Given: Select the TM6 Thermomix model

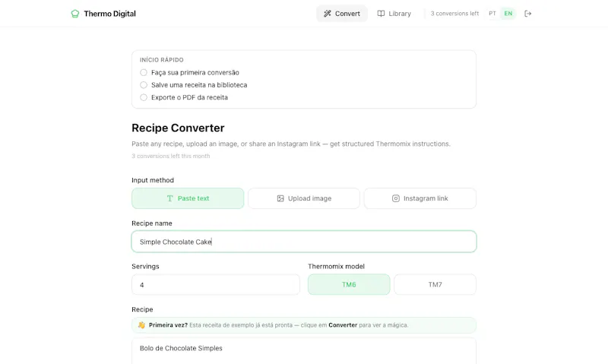Looking at the screenshot, I should pyautogui.click(x=349, y=284).
